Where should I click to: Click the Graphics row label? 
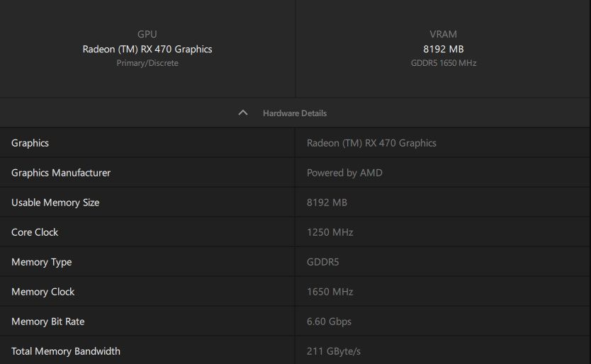(30, 143)
